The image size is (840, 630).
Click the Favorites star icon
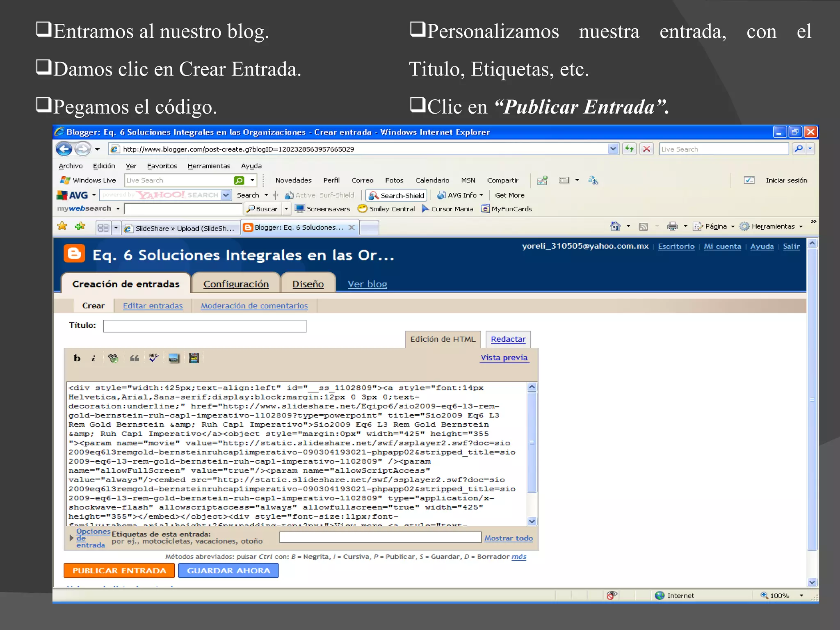(62, 226)
